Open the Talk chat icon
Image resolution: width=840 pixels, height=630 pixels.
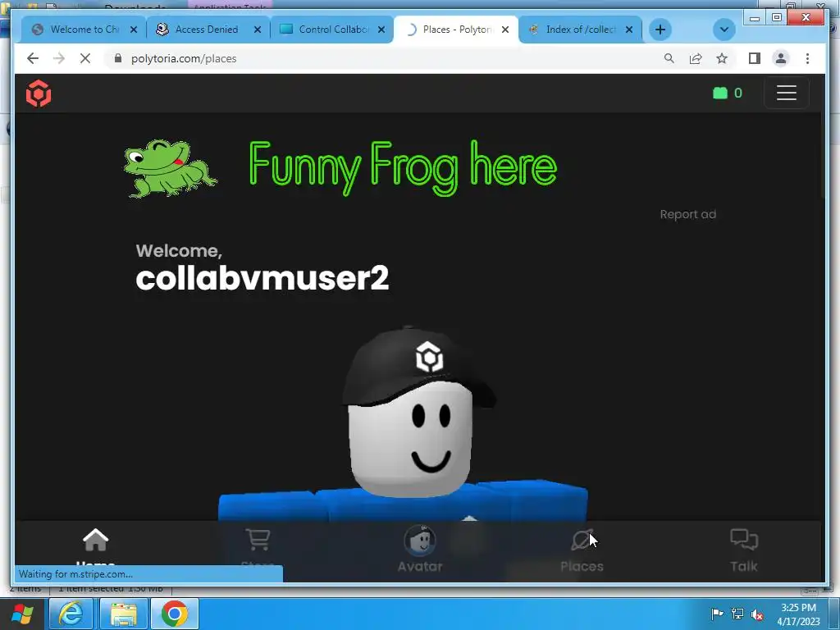coord(743,539)
